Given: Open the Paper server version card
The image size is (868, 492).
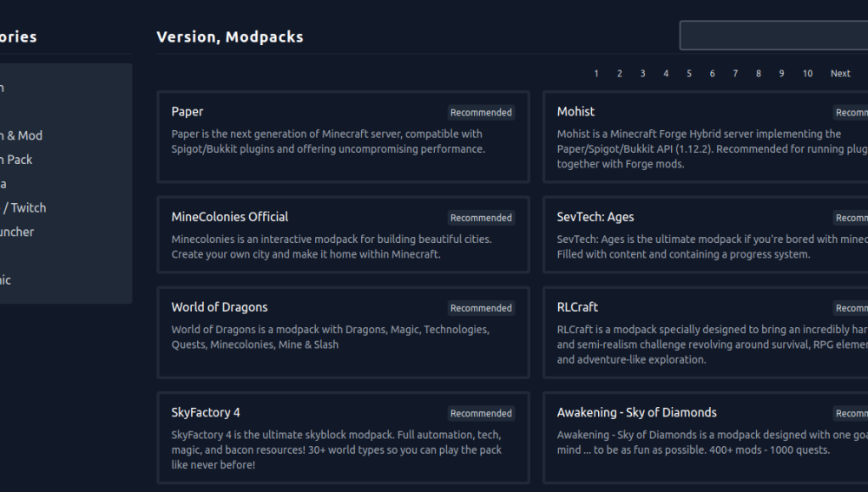Looking at the screenshot, I should click(343, 136).
